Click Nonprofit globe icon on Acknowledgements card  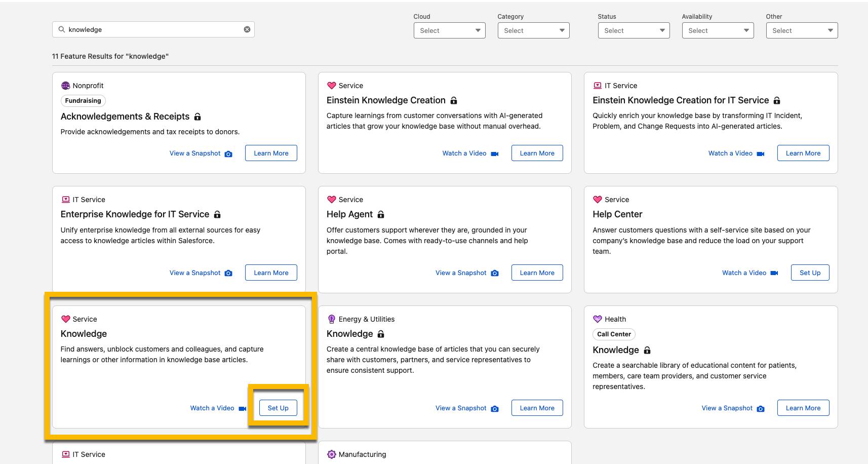pos(65,86)
